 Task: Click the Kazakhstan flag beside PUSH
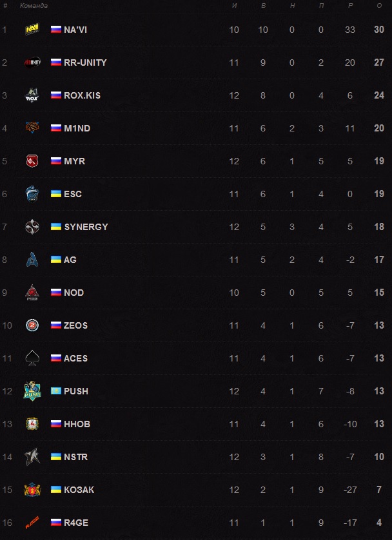[x=55, y=391]
